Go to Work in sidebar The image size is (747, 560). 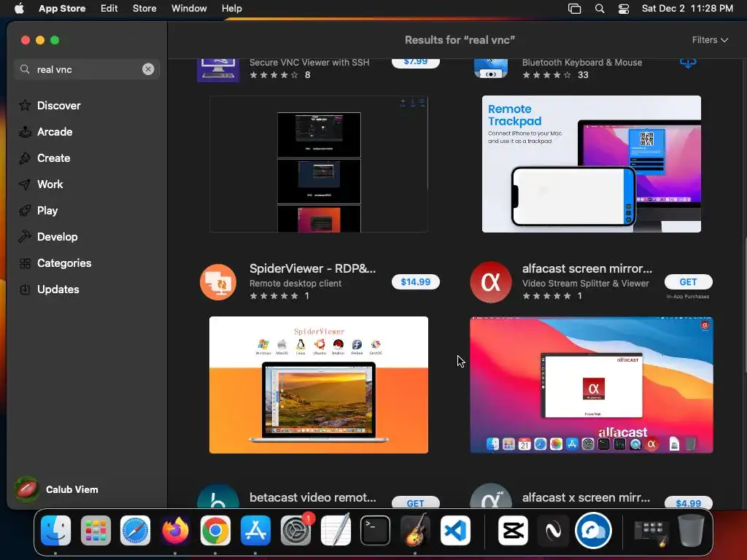pos(50,184)
